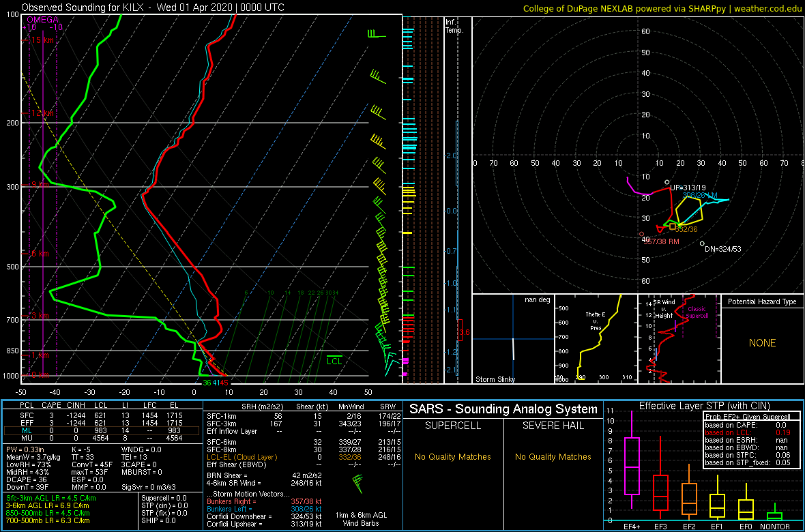Screen dimensions: 805x532
Task: Click the 850 pressure level label
Action: (12, 351)
